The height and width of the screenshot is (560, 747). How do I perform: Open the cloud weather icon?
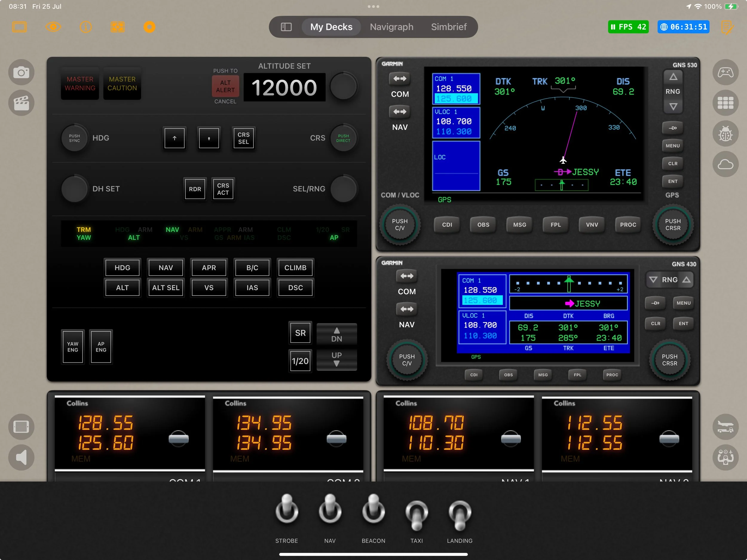[x=725, y=164]
